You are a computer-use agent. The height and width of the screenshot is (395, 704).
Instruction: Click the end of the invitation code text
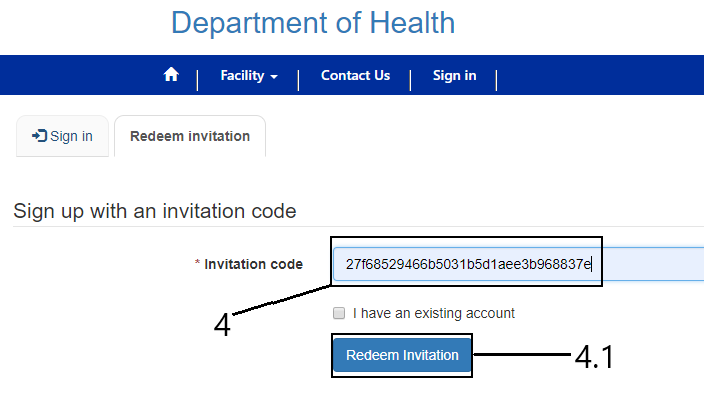[x=590, y=264]
